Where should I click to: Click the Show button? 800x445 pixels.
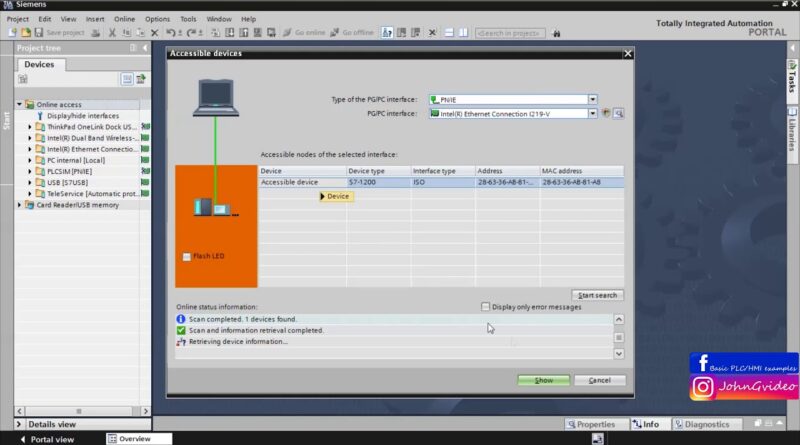click(x=543, y=380)
